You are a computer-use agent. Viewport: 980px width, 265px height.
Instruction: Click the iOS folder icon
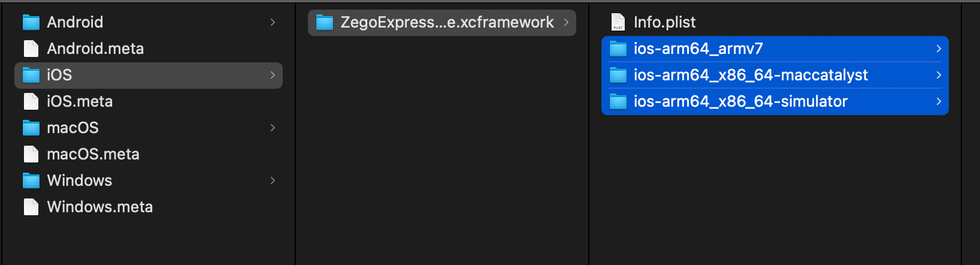[31, 76]
